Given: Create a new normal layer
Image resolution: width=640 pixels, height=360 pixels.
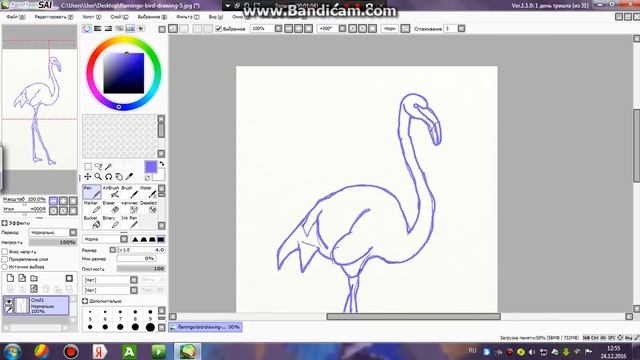Looking at the screenshot, I should tap(10, 278).
